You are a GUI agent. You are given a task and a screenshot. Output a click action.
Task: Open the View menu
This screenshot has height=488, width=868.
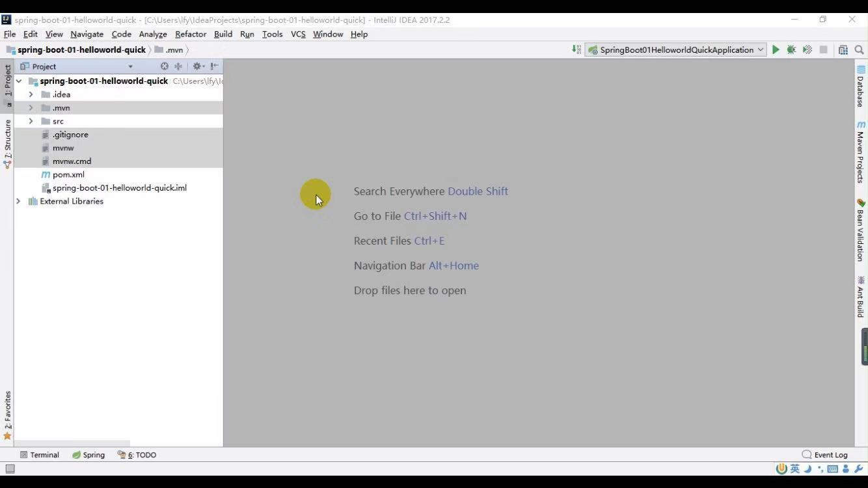point(54,34)
